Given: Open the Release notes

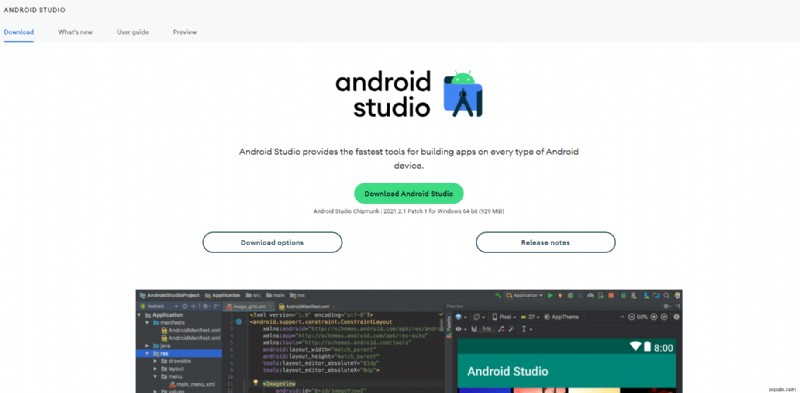Looking at the screenshot, I should (x=545, y=242).
